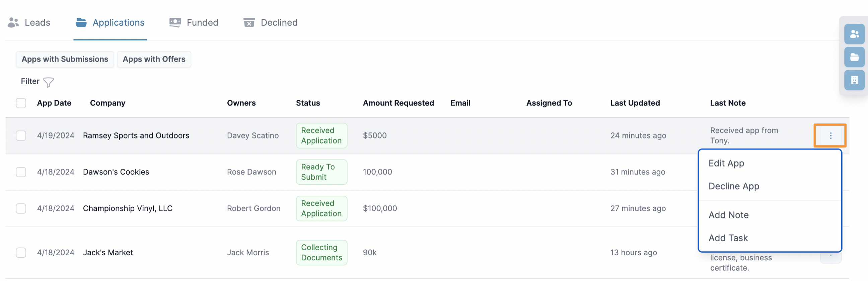Click the people icon in right sidebar

tap(854, 34)
